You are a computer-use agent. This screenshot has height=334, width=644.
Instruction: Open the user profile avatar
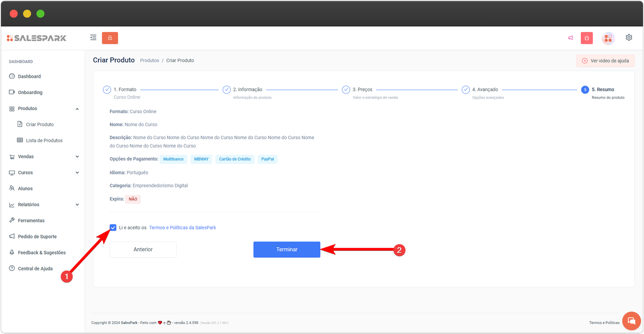point(608,38)
